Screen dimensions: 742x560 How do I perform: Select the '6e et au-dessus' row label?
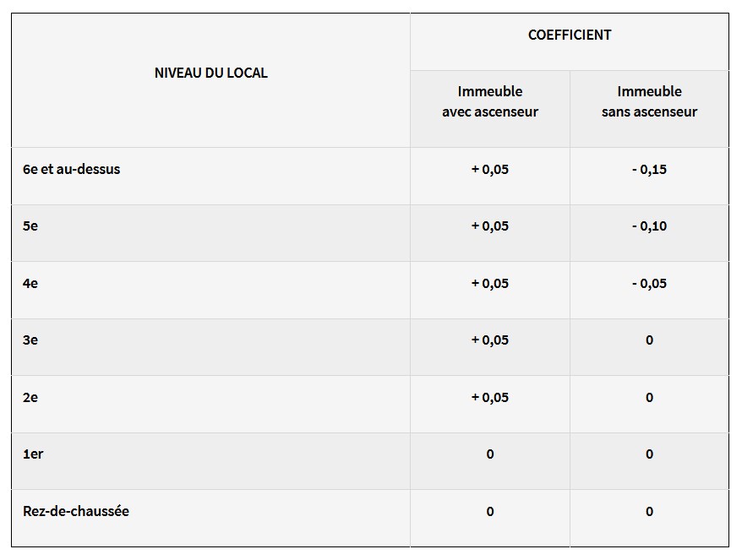pyautogui.click(x=72, y=169)
